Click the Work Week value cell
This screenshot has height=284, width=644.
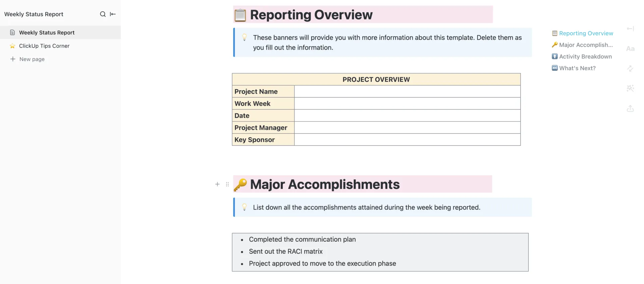407,103
